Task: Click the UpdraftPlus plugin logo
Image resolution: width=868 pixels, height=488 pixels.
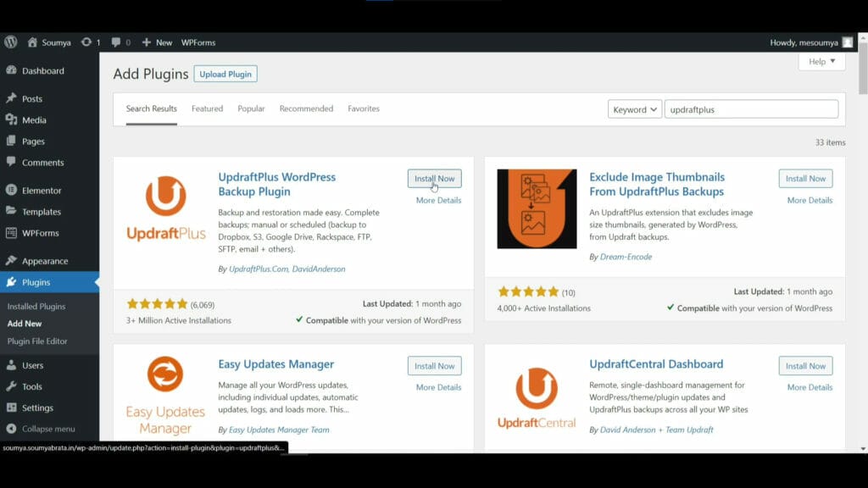Action: coord(166,208)
